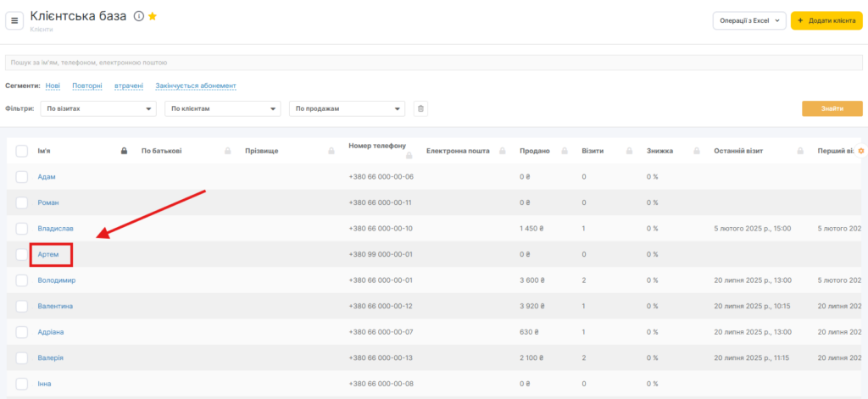The height and width of the screenshot is (399, 868).
Task: Choose the Закінчується абонемент segment
Action: point(196,86)
